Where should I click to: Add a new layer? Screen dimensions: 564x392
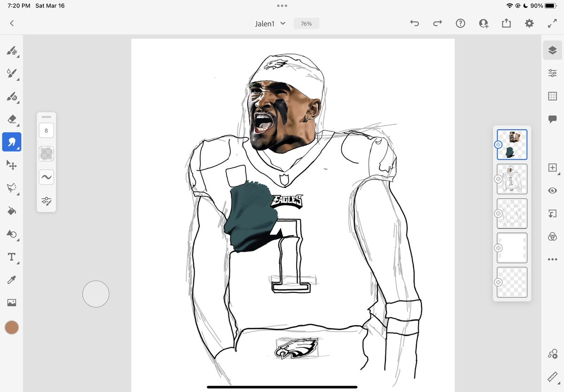point(552,167)
